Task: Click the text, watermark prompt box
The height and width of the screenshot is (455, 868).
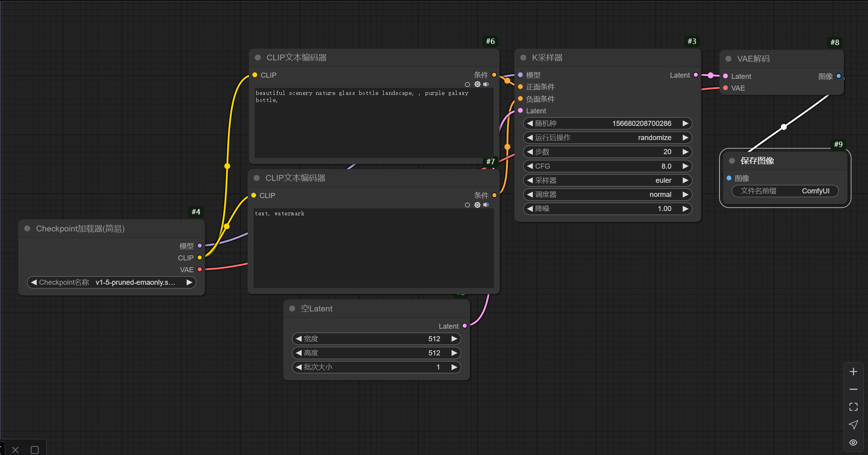Action: 373,247
